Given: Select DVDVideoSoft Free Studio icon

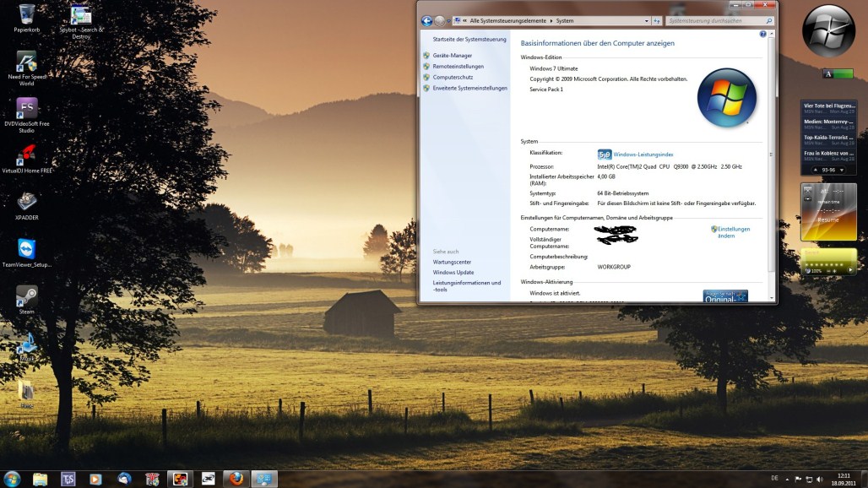Looking at the screenshot, I should point(27,109).
